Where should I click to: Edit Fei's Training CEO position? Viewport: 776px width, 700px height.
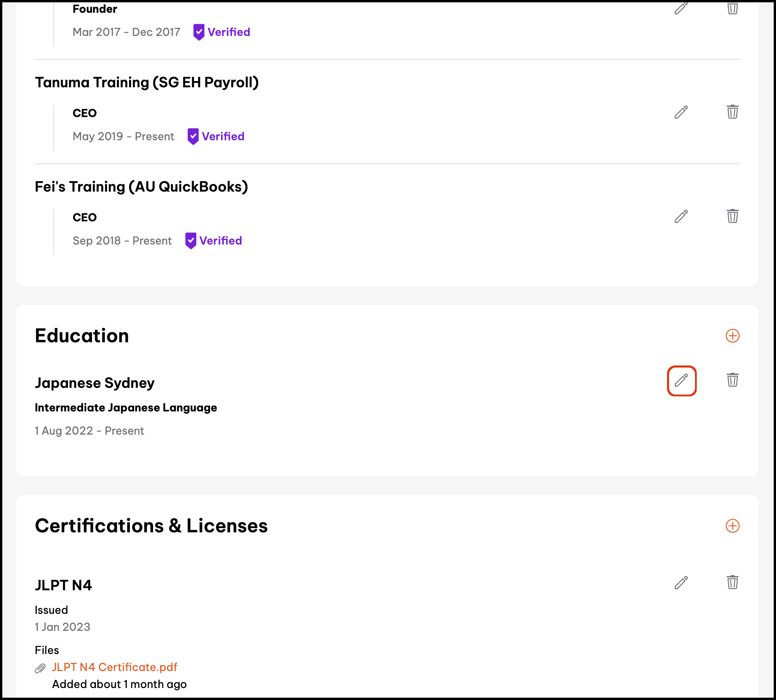681,216
